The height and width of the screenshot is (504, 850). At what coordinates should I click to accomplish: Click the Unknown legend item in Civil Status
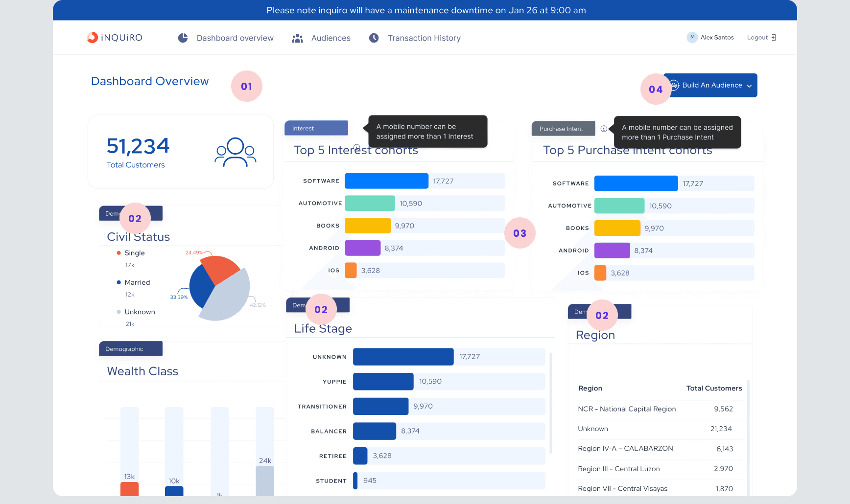coord(136,312)
